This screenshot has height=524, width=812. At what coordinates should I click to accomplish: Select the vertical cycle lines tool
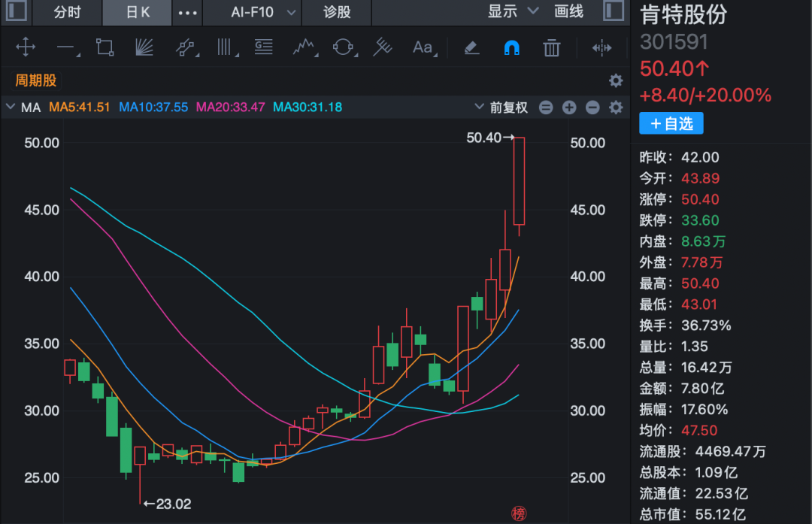[226, 47]
